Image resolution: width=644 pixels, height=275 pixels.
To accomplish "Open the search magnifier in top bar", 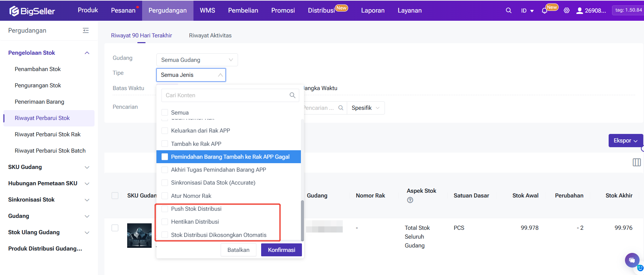I will tap(508, 11).
